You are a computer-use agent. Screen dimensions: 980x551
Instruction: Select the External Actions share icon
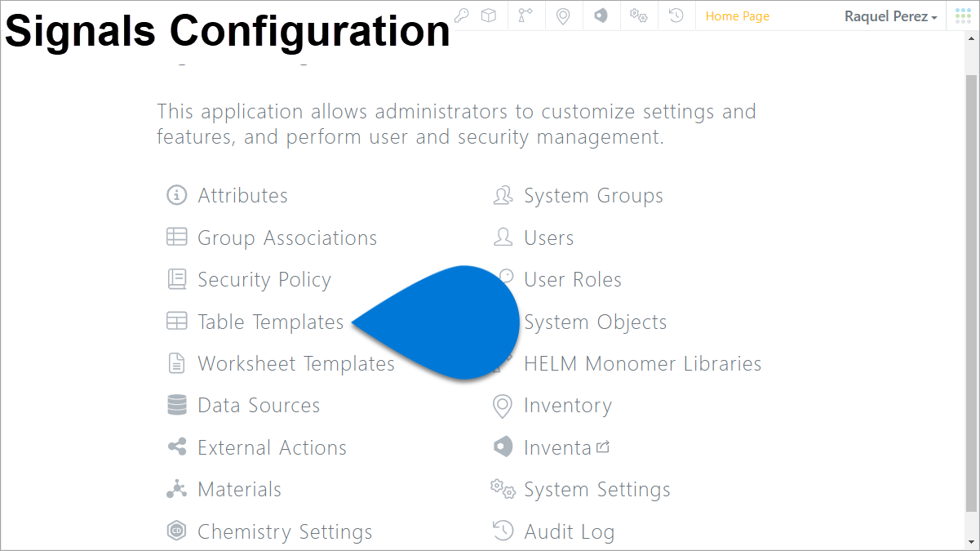[x=176, y=447]
